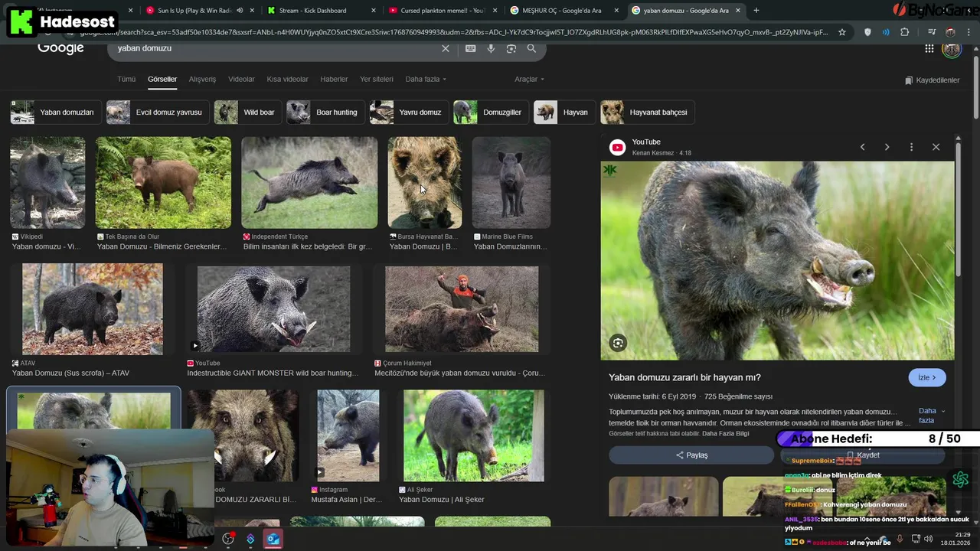
Task: Filter by Hayvan chip
Action: click(564, 112)
